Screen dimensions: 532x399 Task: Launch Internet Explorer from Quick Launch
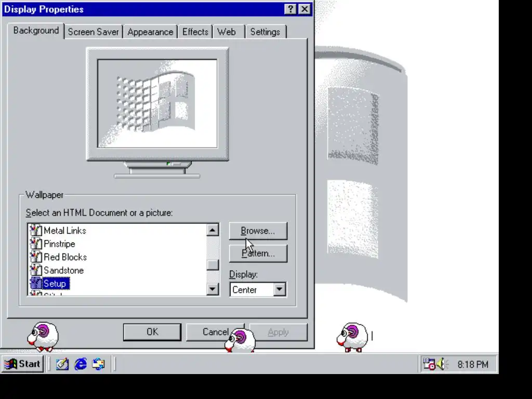81,364
